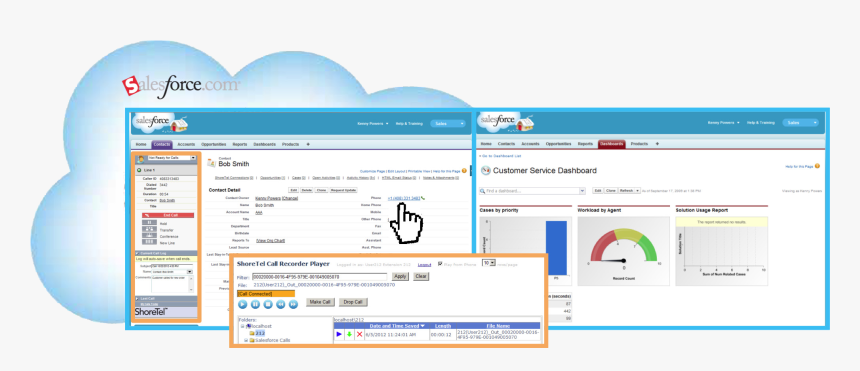Click View Org Chart link
The width and height of the screenshot is (860, 371).
[x=270, y=240]
